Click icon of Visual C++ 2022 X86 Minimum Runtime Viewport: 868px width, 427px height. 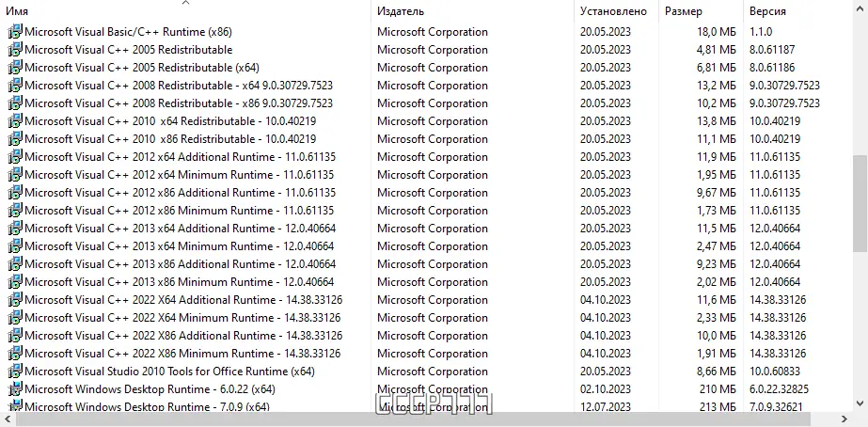tap(15, 353)
